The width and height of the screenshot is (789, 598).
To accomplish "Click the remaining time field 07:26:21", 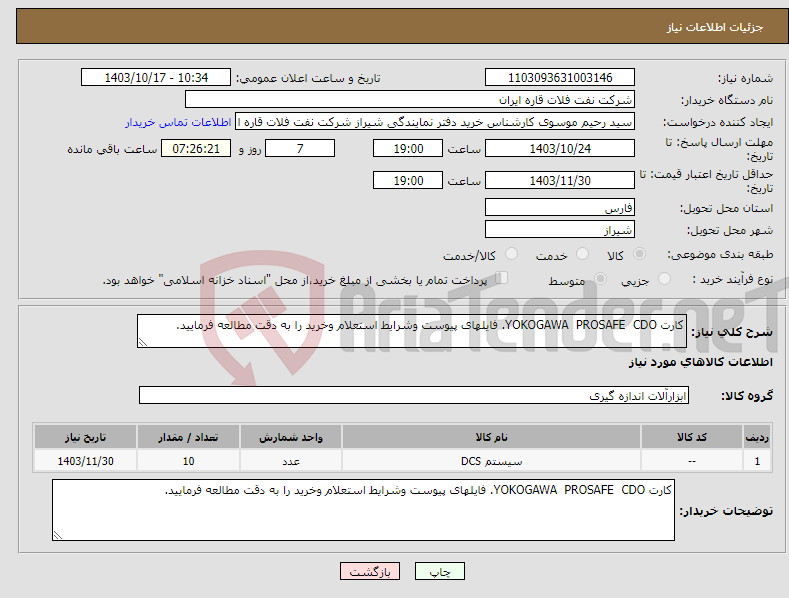I will point(196,148).
